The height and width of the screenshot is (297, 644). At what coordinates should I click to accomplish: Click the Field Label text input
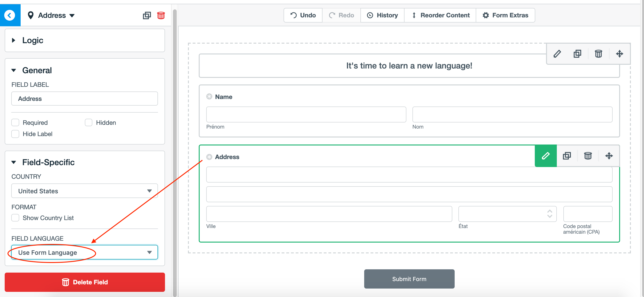coord(85,99)
